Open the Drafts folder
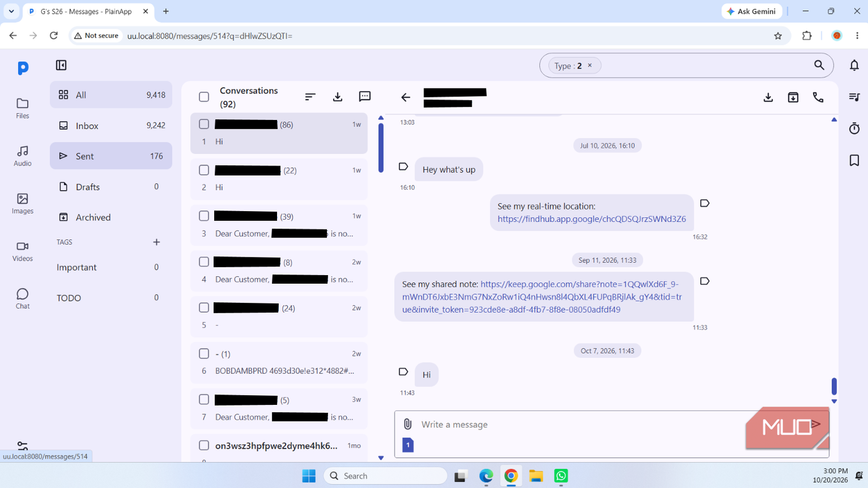Image resolution: width=868 pixels, height=488 pixels. pyautogui.click(x=111, y=186)
